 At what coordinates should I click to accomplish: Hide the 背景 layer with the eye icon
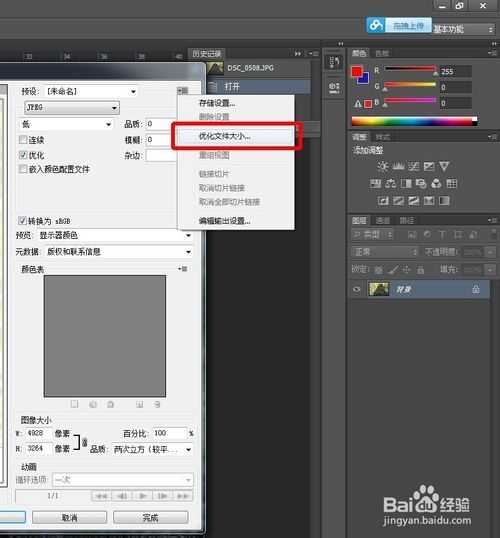click(357, 289)
